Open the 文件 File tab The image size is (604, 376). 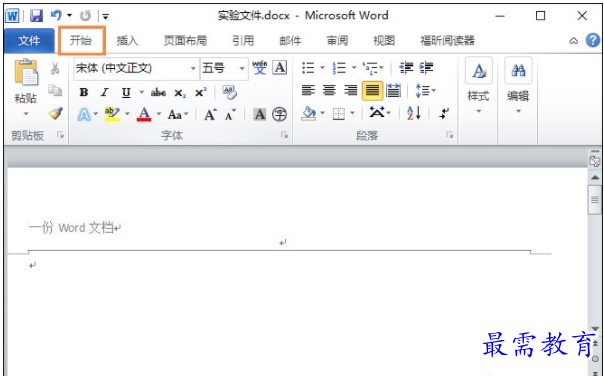click(29, 40)
